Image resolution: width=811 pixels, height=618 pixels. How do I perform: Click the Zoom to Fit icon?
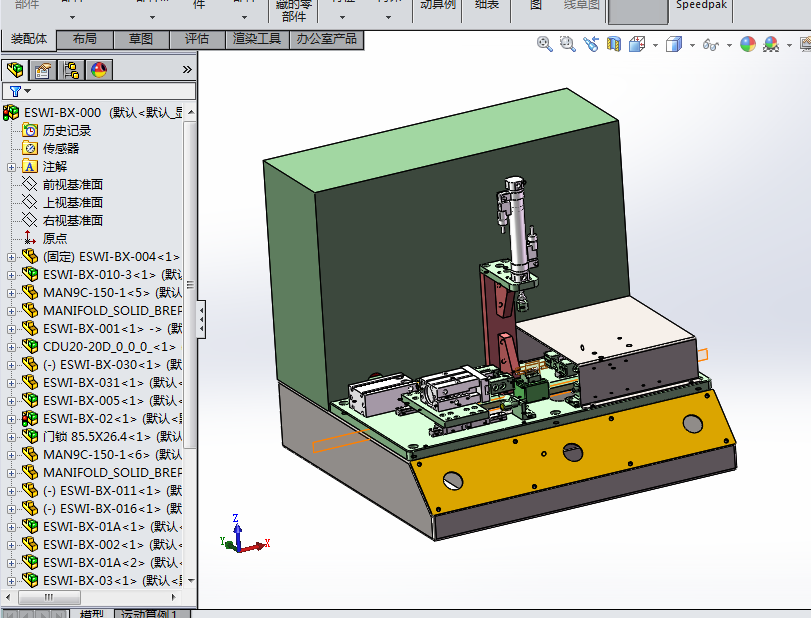point(545,44)
